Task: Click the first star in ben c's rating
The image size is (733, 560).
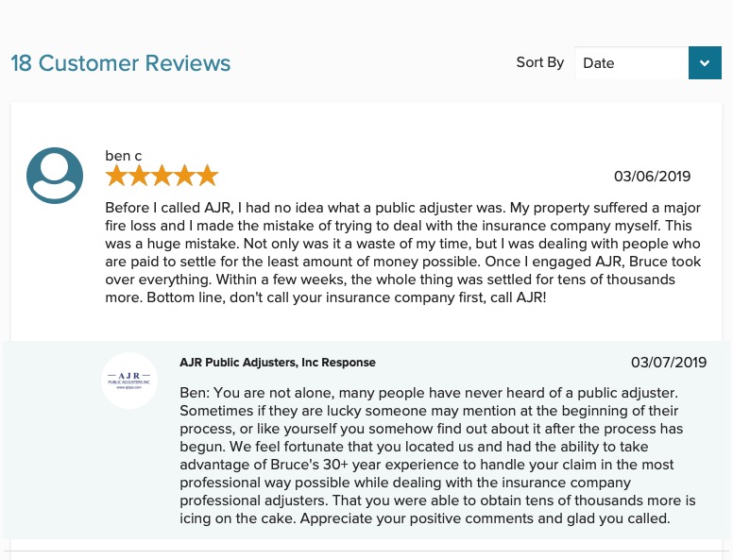Action: pos(116,176)
